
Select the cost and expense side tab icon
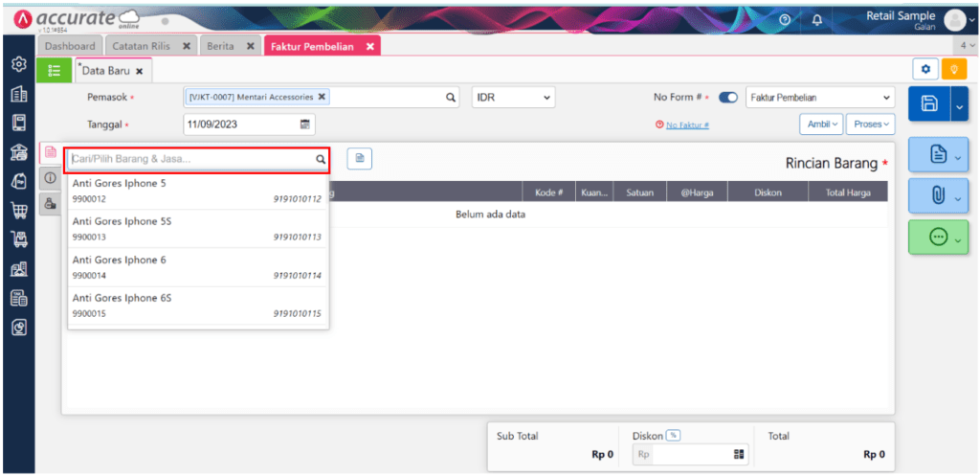(x=51, y=203)
